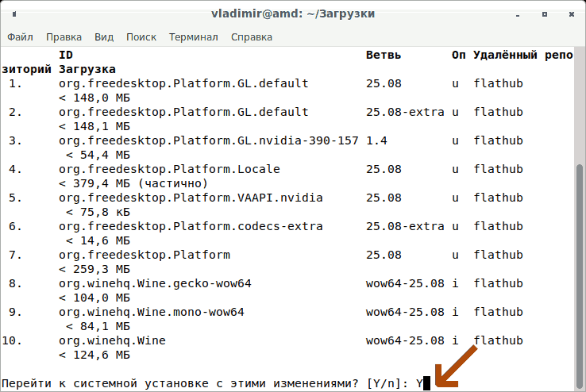
Task: Close the terminal window
Action: point(572,14)
